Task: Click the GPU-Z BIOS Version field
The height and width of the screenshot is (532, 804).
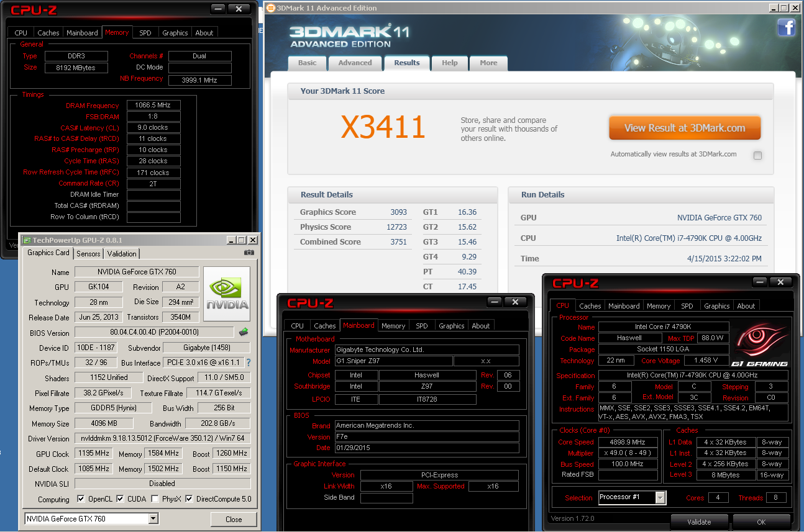Action: 154,332
